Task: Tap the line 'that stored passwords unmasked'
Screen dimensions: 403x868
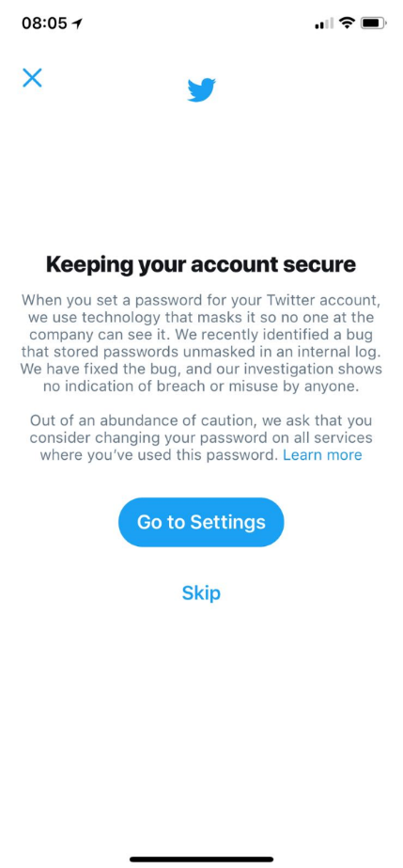Action: [x=201, y=353]
